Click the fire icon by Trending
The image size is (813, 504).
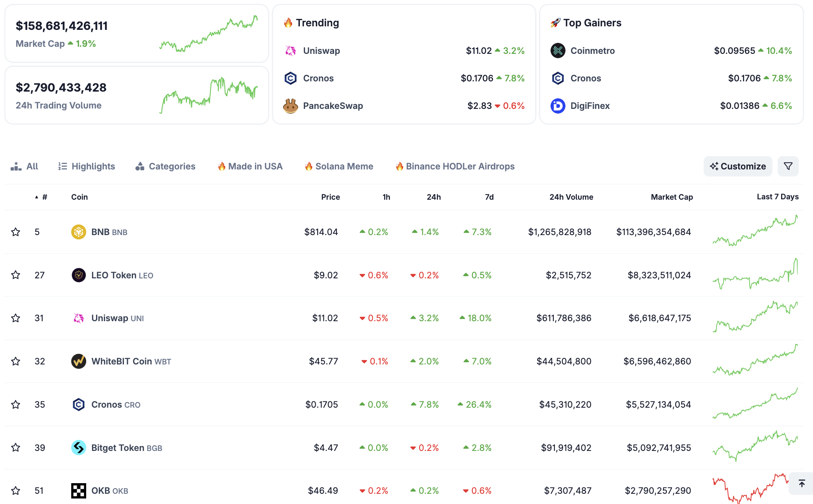point(288,23)
